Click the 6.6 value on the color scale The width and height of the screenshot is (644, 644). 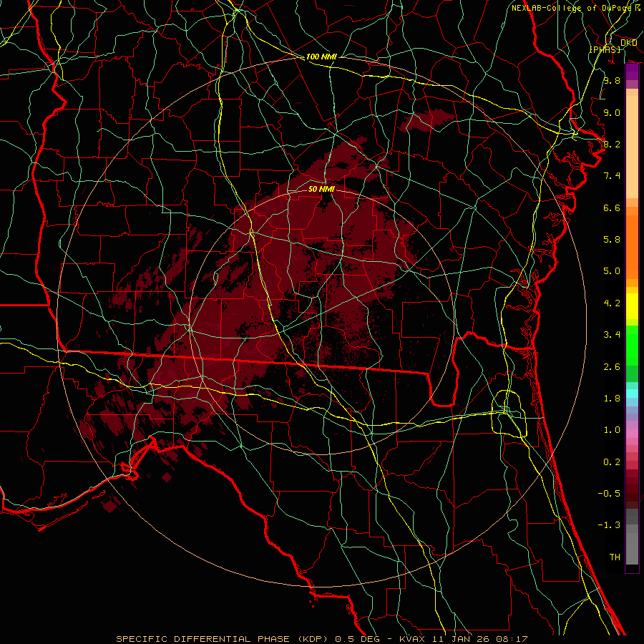[612, 208]
